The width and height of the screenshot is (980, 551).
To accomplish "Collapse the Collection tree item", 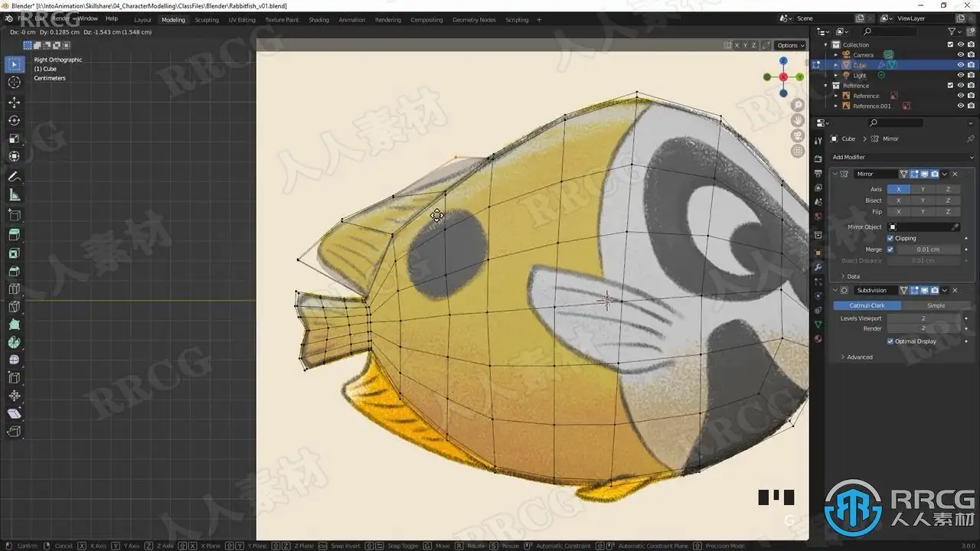I will tap(825, 45).
